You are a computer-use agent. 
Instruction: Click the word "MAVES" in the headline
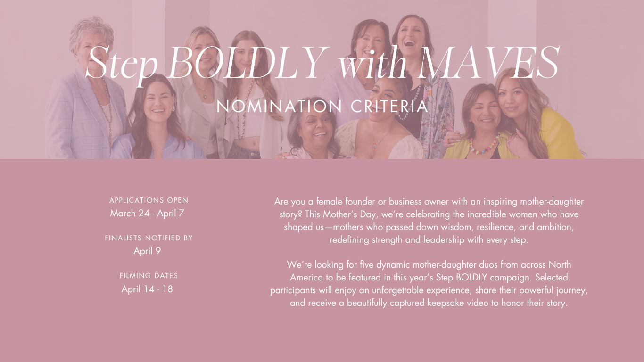point(488,63)
